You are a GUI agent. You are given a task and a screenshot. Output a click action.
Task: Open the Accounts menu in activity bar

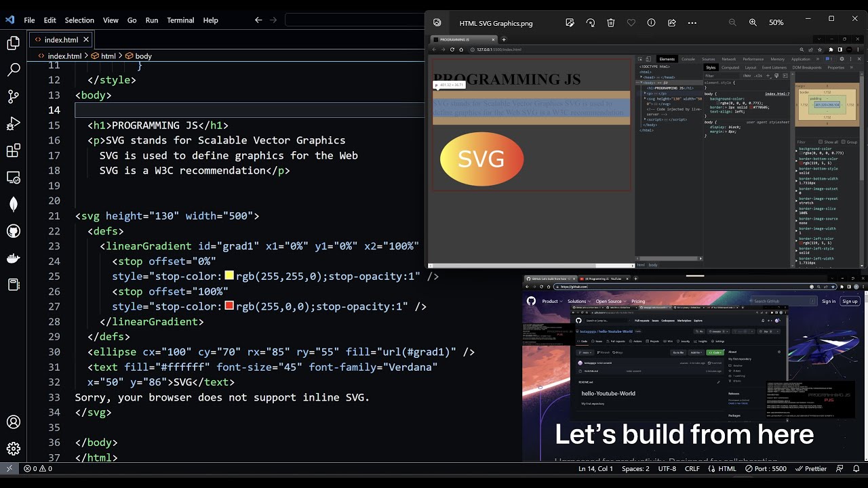pos(14,422)
